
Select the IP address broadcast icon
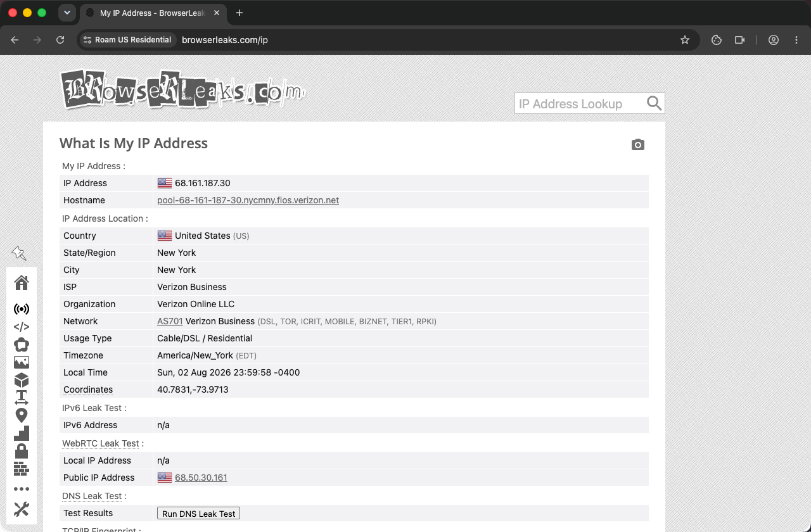pyautogui.click(x=22, y=309)
